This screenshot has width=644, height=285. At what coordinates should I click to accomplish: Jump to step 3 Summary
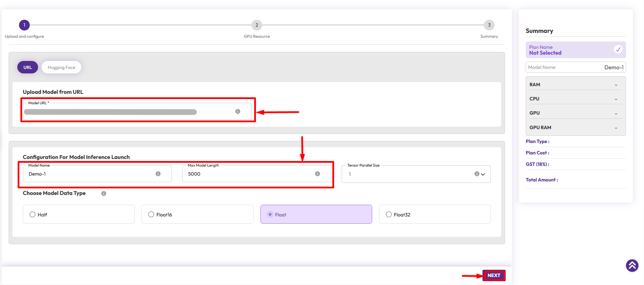(x=489, y=25)
